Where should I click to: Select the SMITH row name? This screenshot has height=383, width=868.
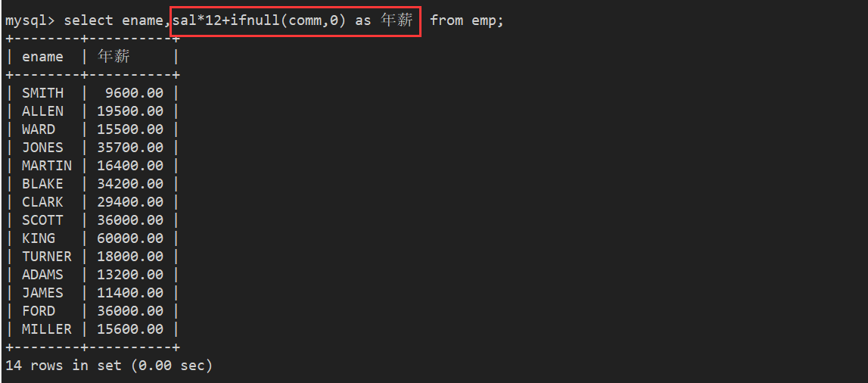(42, 93)
